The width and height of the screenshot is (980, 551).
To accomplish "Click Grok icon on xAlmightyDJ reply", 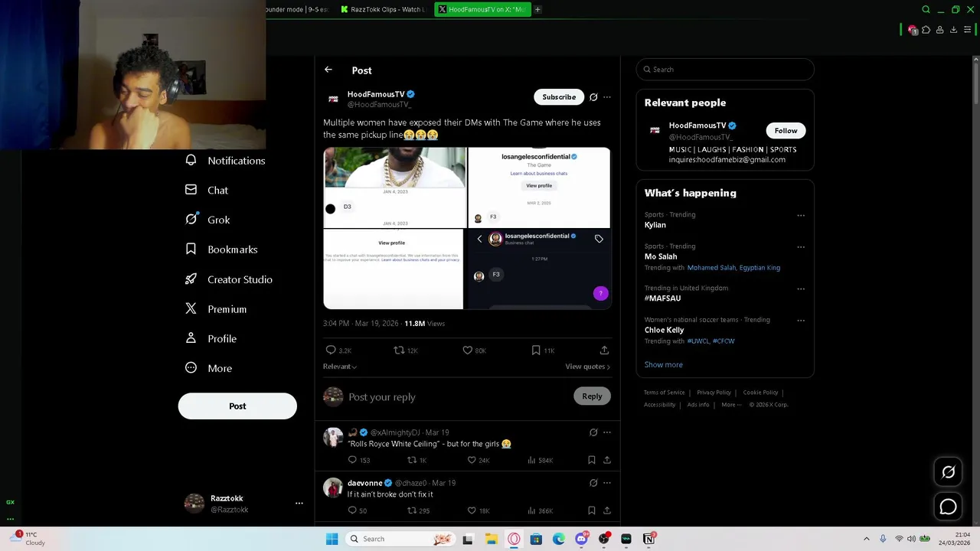I will click(x=593, y=432).
